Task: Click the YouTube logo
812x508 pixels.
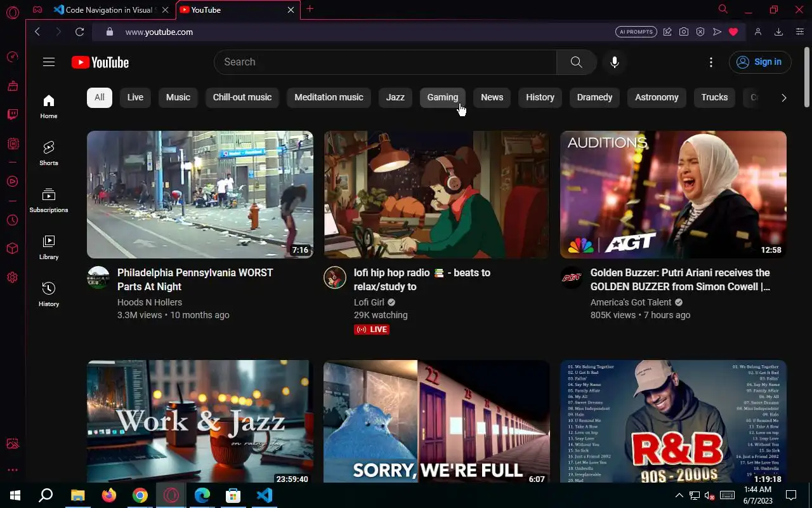Action: tap(100, 62)
